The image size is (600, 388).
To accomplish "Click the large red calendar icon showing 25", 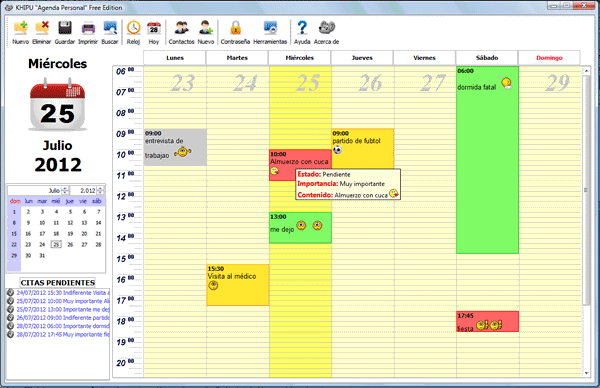I will tap(57, 104).
